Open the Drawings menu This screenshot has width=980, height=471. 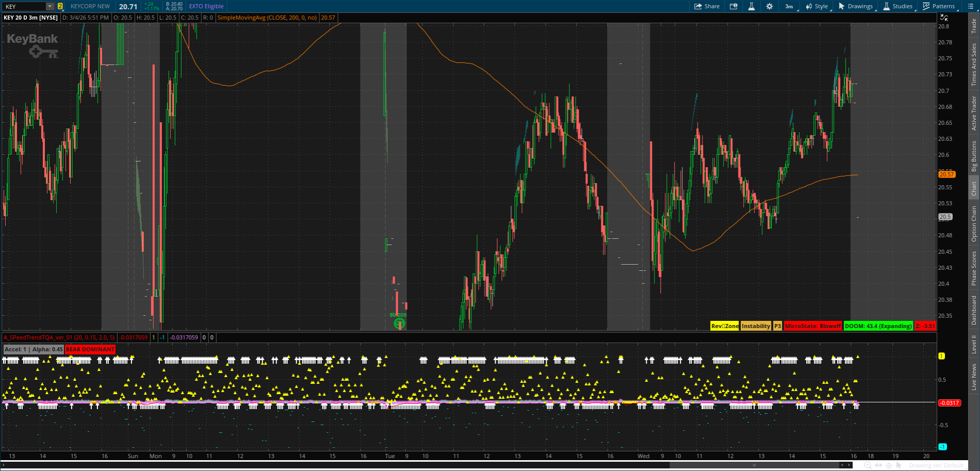[x=856, y=6]
